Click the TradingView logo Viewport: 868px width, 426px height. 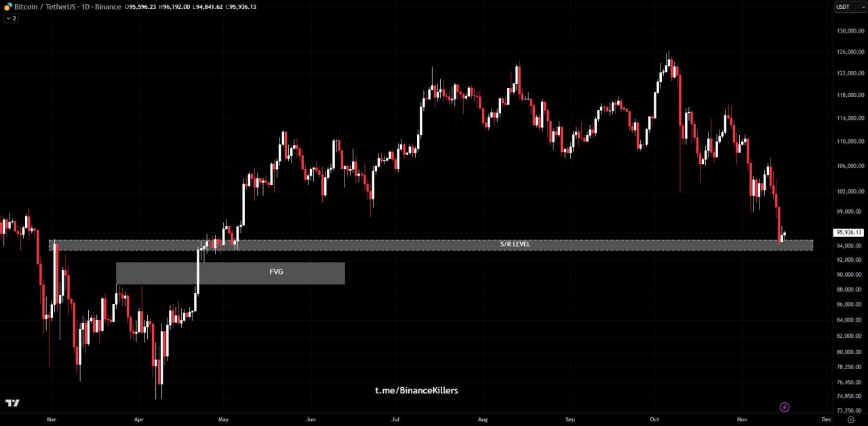pyautogui.click(x=12, y=404)
